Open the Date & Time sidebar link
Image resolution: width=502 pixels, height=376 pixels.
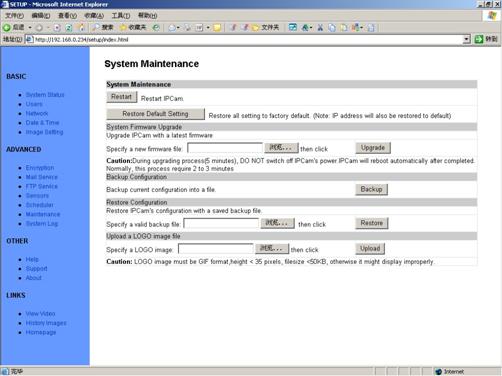pos(42,123)
